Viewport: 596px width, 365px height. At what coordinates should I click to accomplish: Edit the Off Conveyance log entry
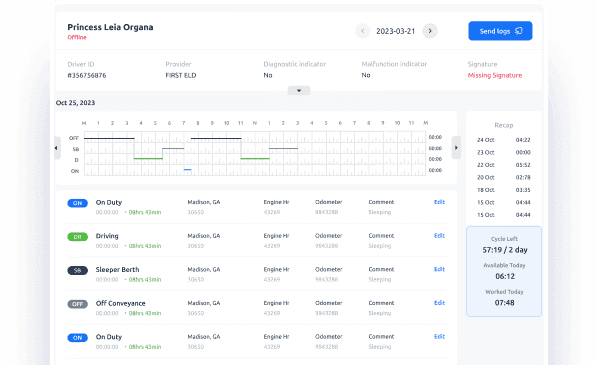point(439,303)
